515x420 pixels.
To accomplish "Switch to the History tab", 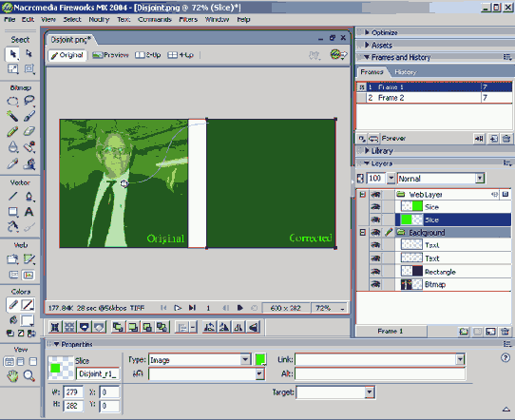I will (406, 72).
